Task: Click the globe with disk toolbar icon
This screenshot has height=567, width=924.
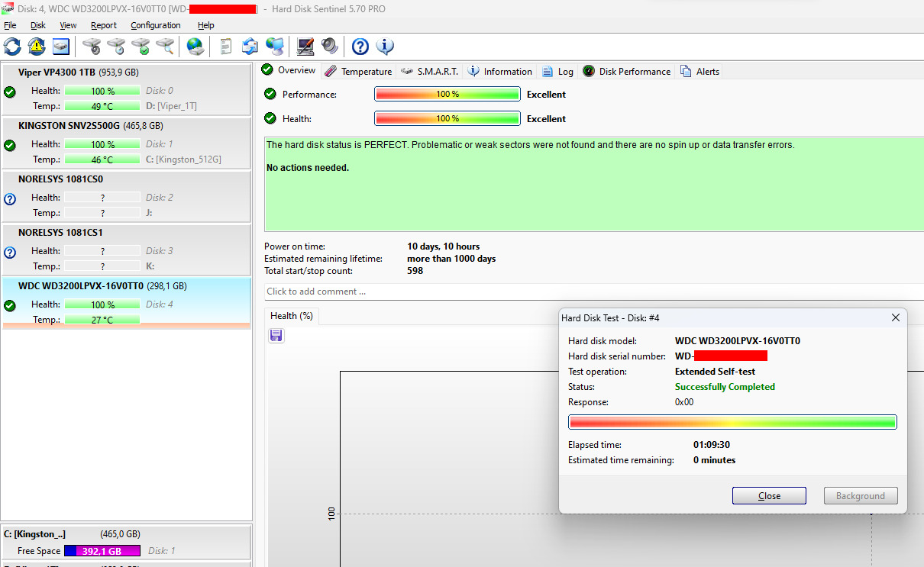Action: click(195, 47)
